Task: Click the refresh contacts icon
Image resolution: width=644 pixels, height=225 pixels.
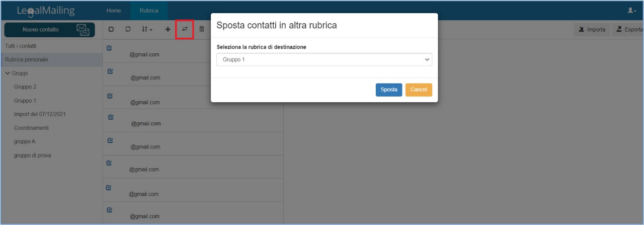Action: (x=128, y=30)
